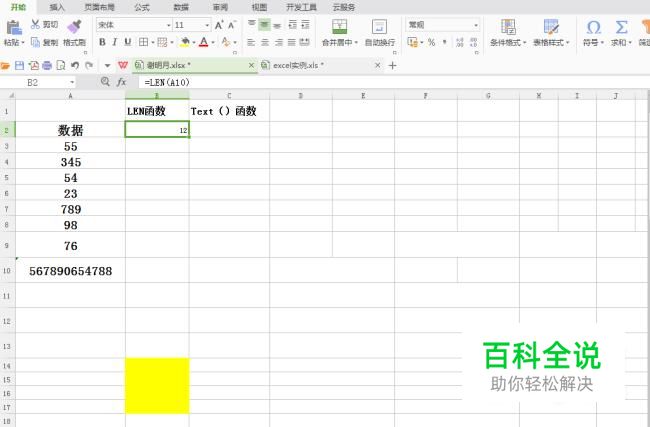Click the open folder icon
The image size is (650, 427).
point(5,66)
